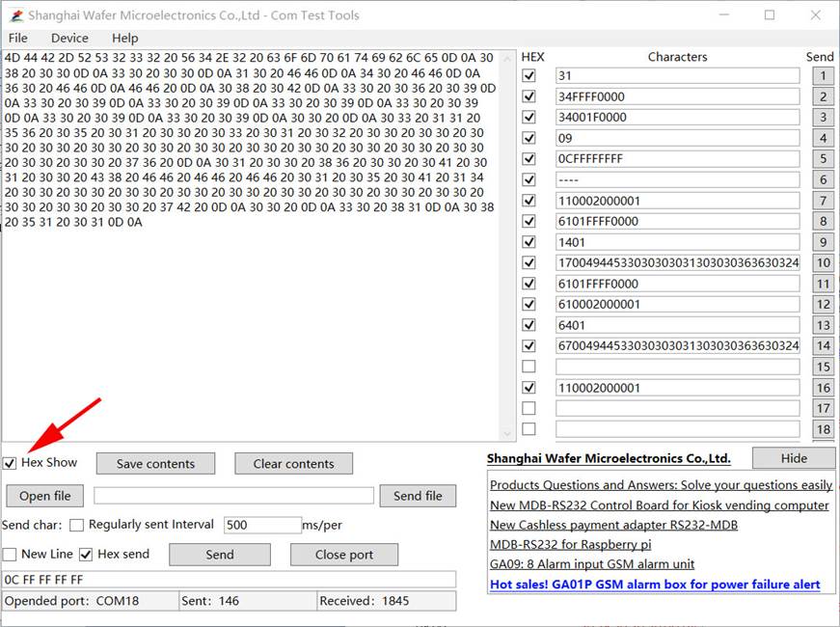Enable Regularly sent Interval checkbox

(76, 525)
